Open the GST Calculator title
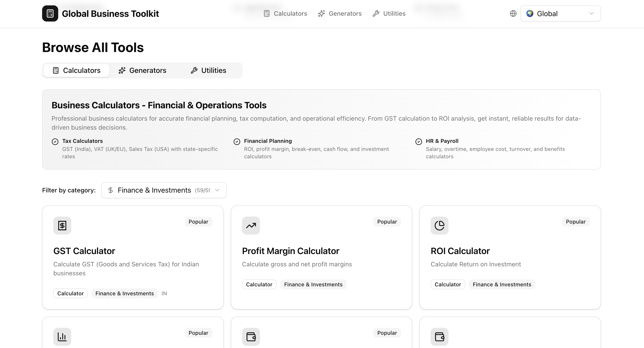This screenshot has height=348, width=644. 84,251
